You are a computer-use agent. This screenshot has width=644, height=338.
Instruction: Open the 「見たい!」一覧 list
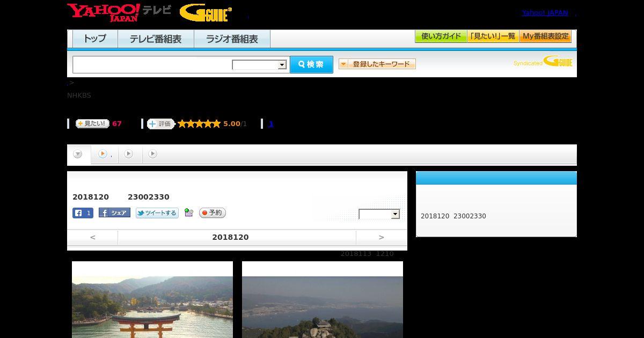[x=493, y=36]
